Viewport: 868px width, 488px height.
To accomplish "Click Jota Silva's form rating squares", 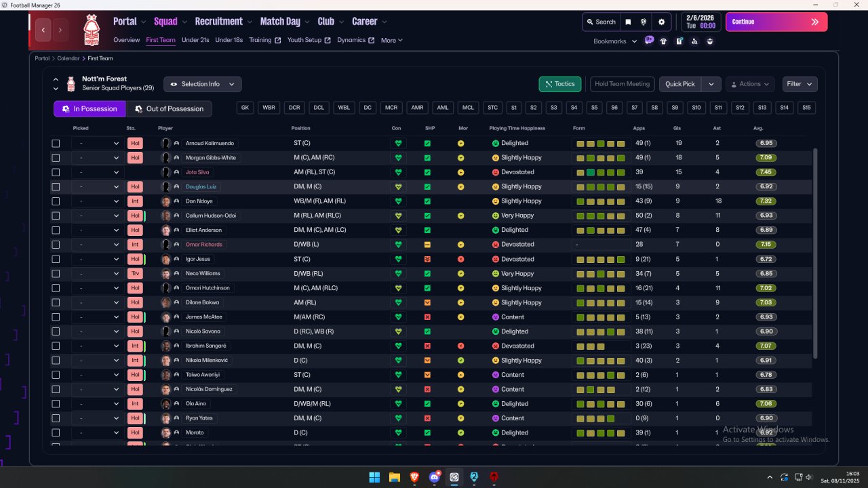I will (601, 172).
